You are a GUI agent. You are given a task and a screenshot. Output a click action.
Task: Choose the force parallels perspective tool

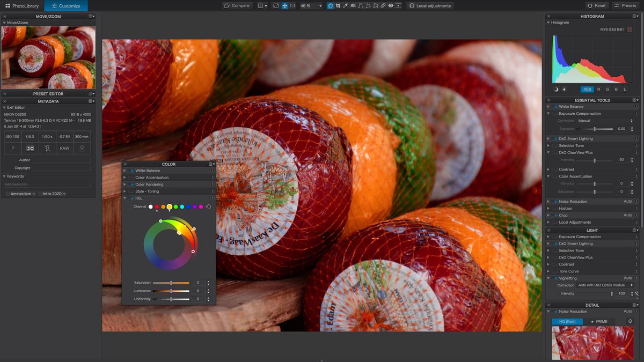[x=361, y=5]
